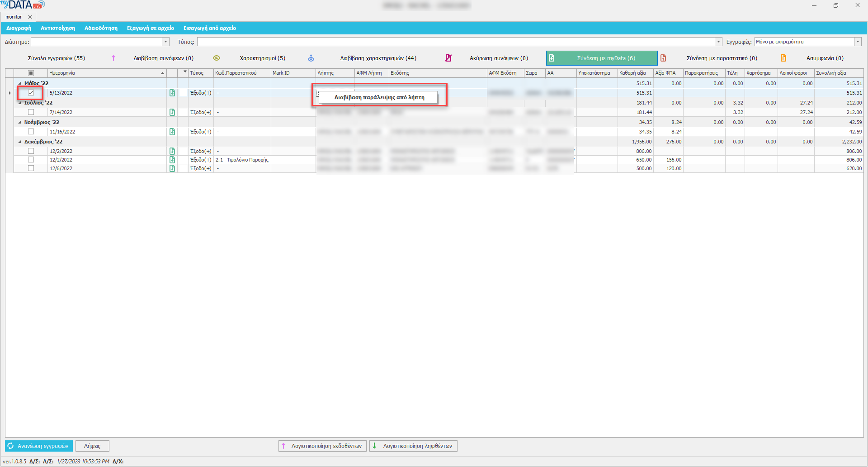Click the red document icon beside Σύνδεση με παραστατικό
Viewport: 868px width, 467px height.
click(x=663, y=58)
